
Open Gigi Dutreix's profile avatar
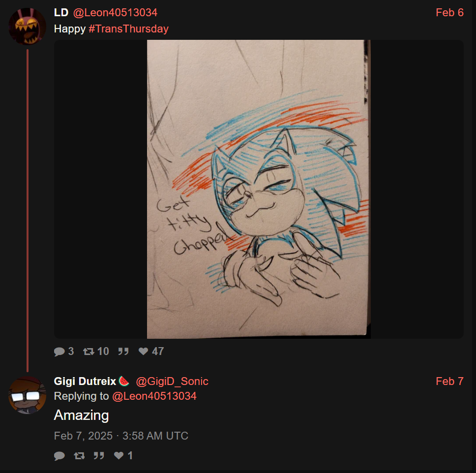pos(28,395)
